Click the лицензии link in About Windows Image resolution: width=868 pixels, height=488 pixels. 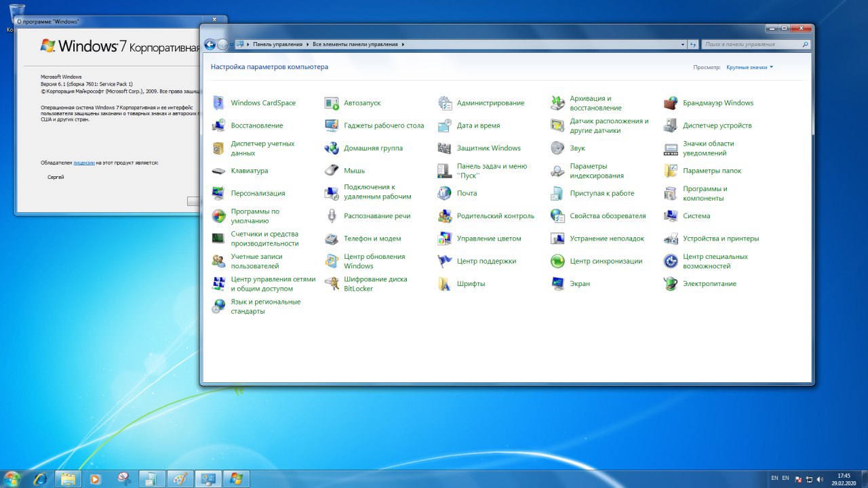click(x=84, y=163)
